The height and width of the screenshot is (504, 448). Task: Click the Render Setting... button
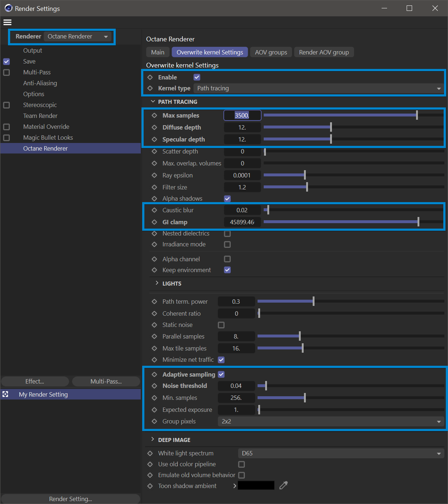pyautogui.click(x=70, y=499)
